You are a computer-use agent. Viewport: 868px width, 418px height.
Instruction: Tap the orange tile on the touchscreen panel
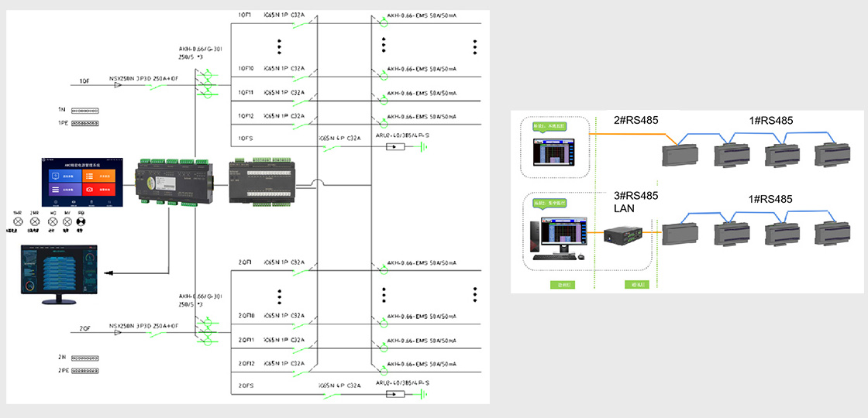click(99, 176)
